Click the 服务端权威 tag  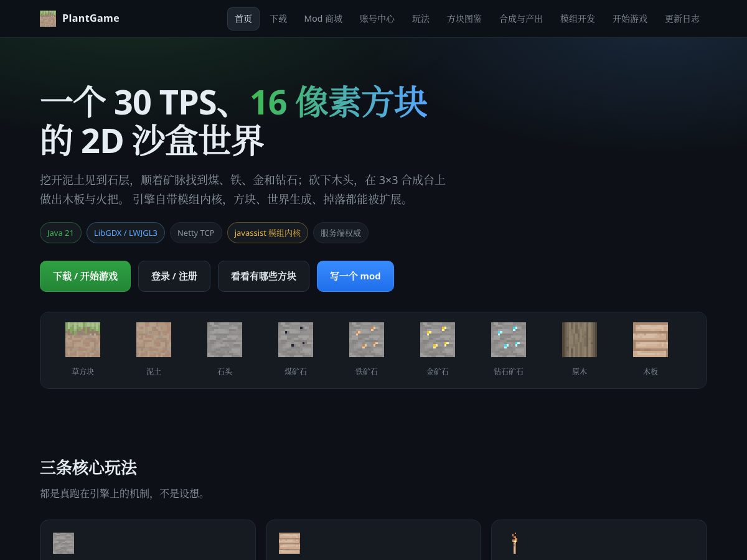pos(341,233)
